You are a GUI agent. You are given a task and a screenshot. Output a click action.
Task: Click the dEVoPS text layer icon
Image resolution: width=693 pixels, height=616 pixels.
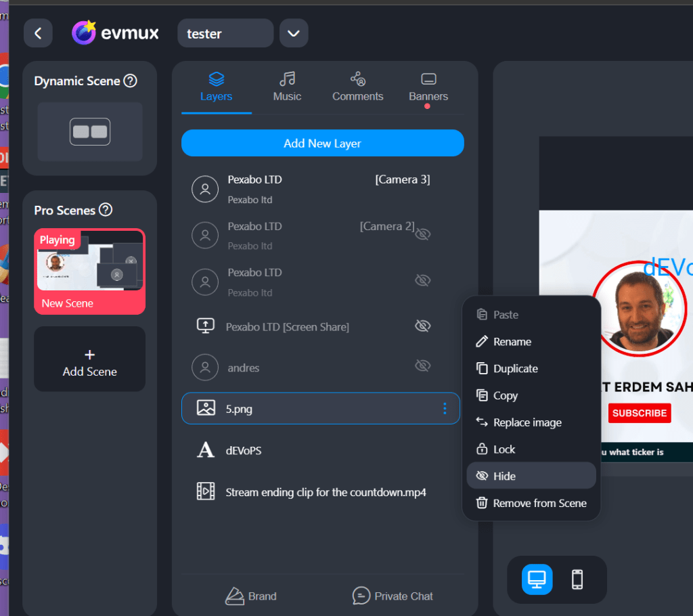[206, 450]
